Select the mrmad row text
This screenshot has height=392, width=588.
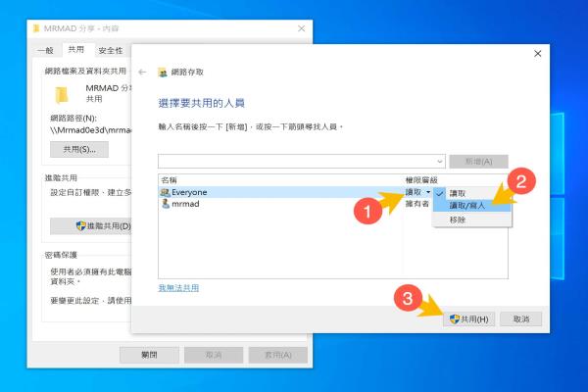point(185,204)
